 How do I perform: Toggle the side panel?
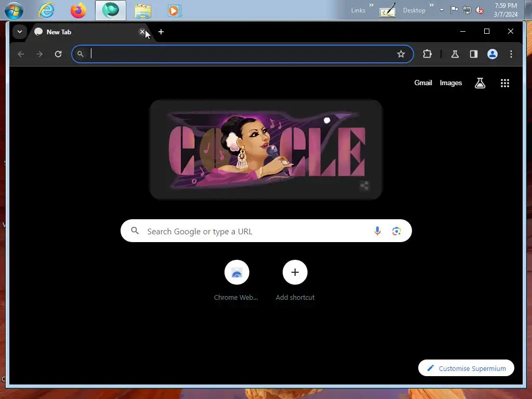474,54
